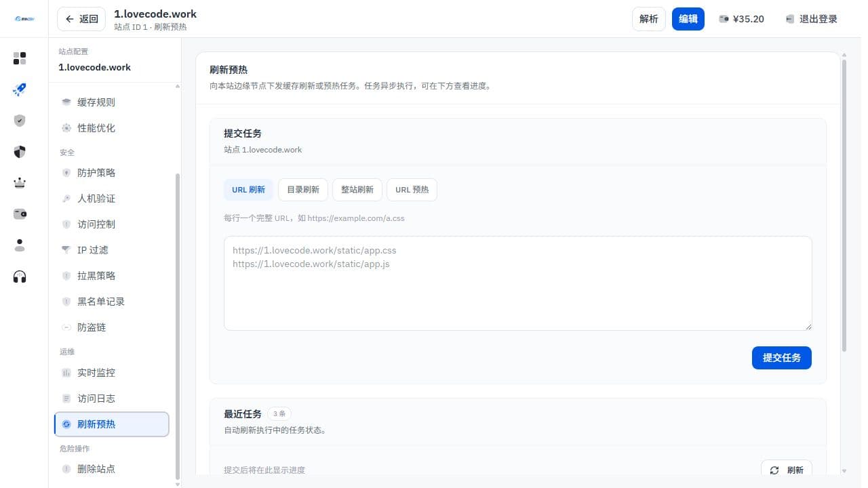Image resolution: width=868 pixels, height=488 pixels.
Task: Click the wallet icon beside ¥35.20 balance
Action: point(724,19)
